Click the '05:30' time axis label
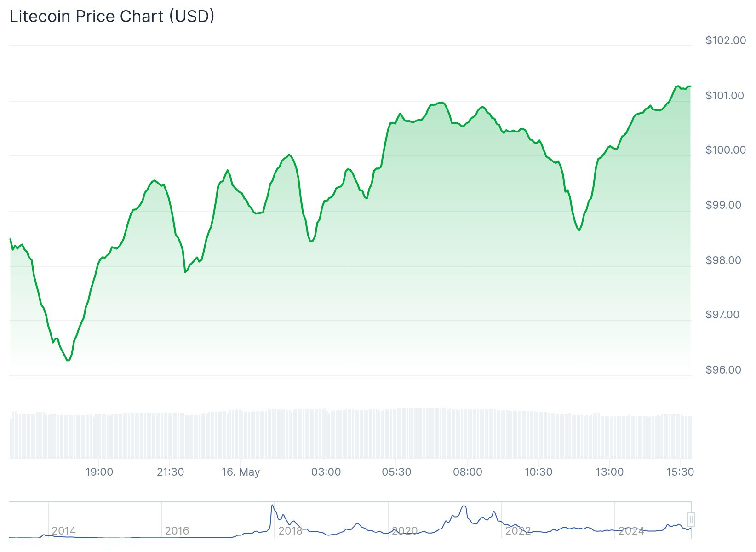 (x=396, y=472)
